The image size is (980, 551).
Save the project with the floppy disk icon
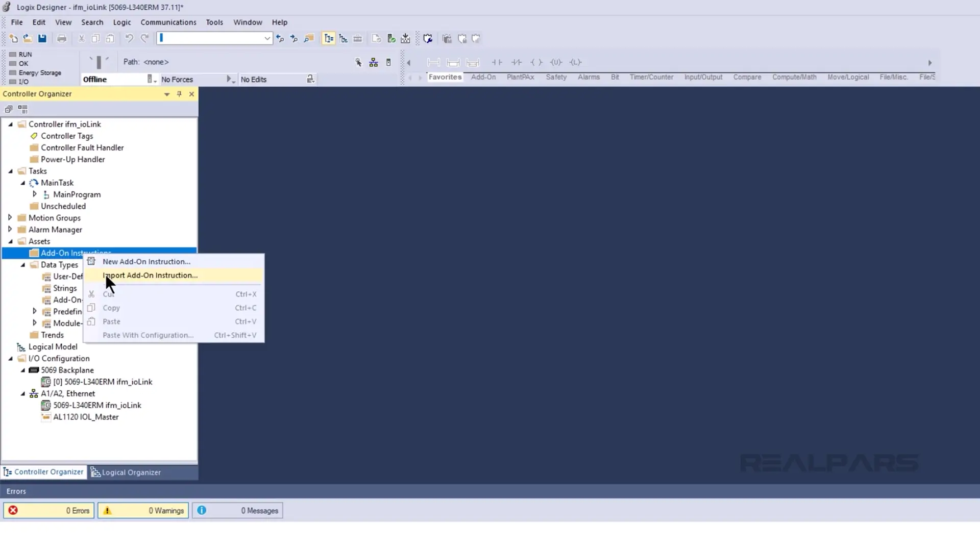pos(42,38)
